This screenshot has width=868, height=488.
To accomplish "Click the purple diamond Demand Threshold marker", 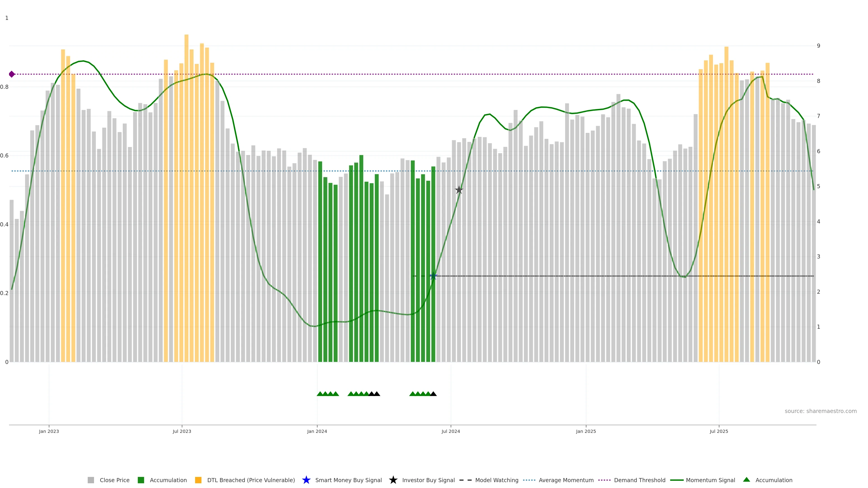I will [x=12, y=74].
